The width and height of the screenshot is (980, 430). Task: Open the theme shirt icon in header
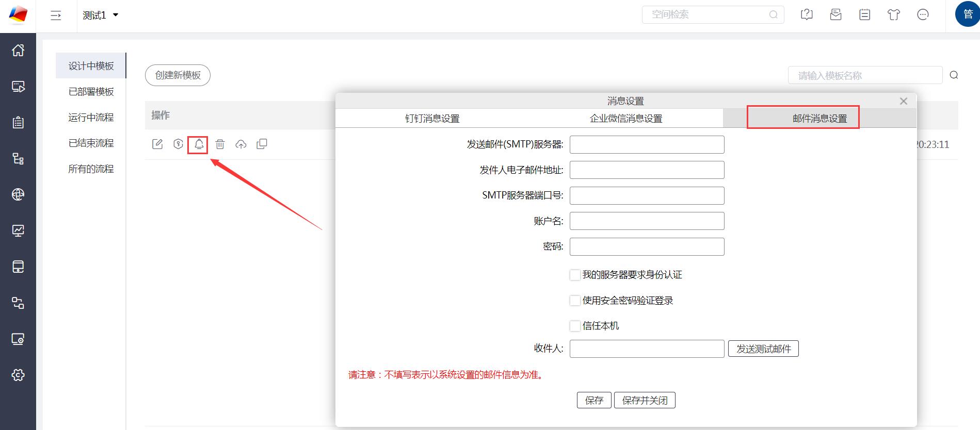click(894, 14)
